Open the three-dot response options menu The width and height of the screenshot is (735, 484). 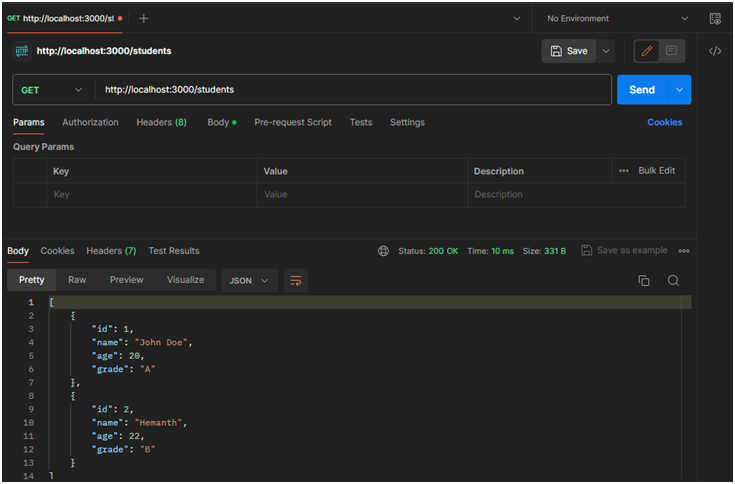683,251
